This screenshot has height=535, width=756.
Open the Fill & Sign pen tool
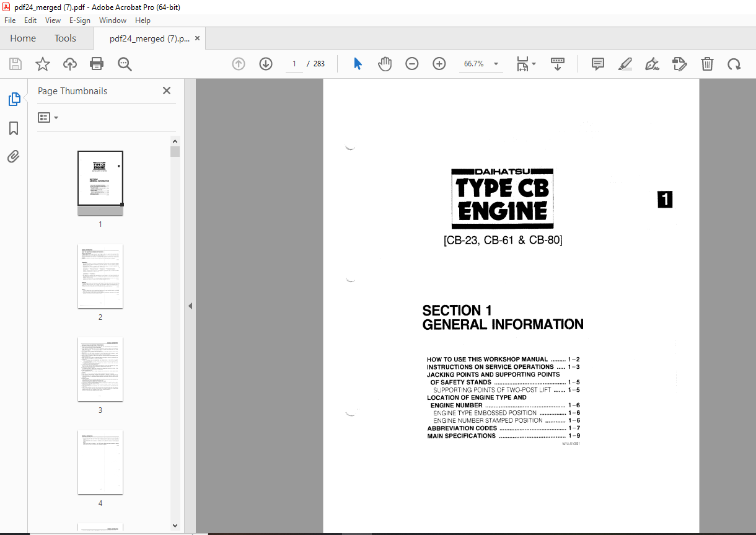point(653,64)
